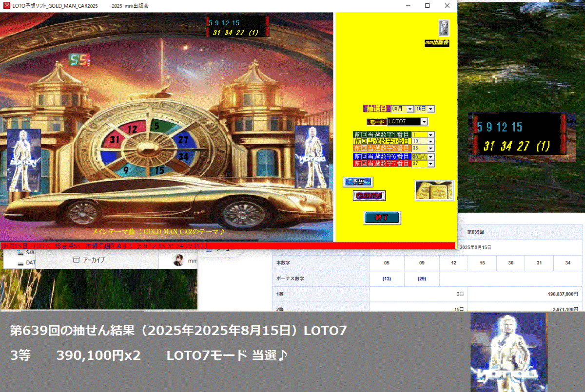Click the 終了 exit button

382,218
